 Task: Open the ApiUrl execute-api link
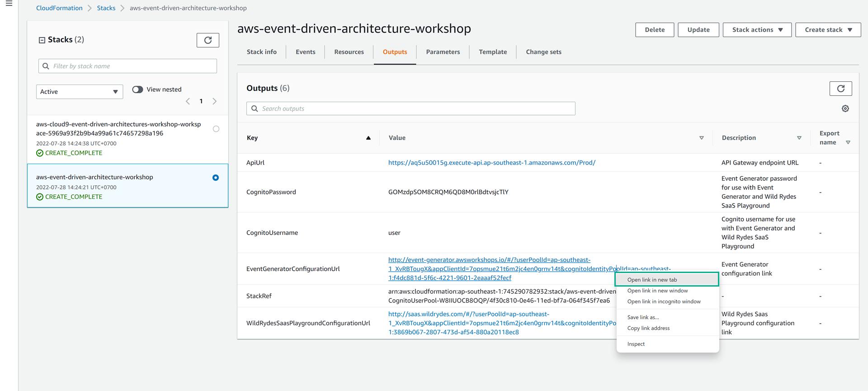(x=492, y=163)
